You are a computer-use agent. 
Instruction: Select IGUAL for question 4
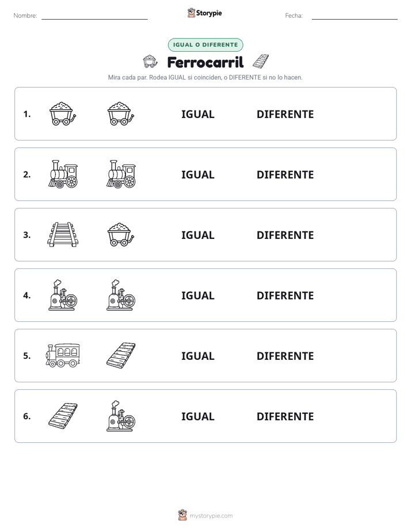[x=197, y=295]
